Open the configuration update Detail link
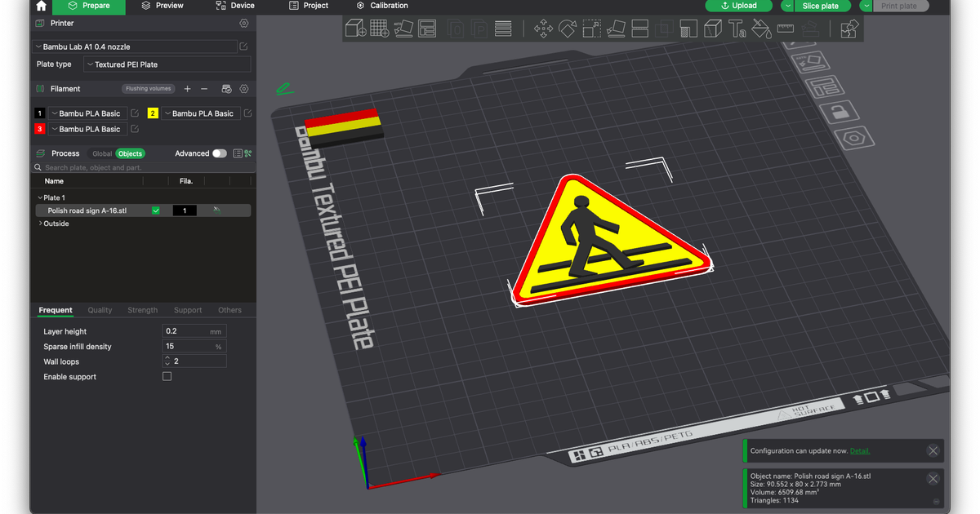The width and height of the screenshot is (980, 514). click(859, 450)
